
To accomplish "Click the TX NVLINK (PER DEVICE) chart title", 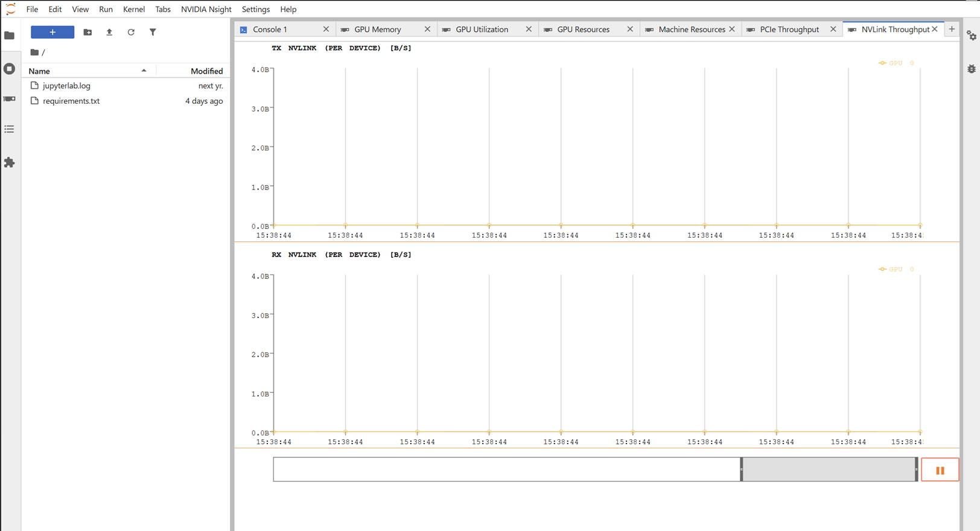I will tap(342, 48).
